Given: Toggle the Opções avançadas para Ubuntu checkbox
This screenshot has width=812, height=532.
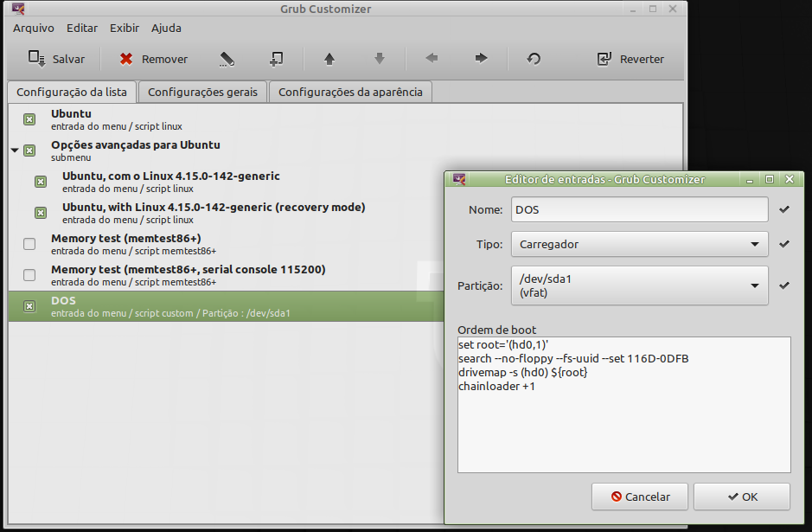Looking at the screenshot, I should pyautogui.click(x=29, y=151).
